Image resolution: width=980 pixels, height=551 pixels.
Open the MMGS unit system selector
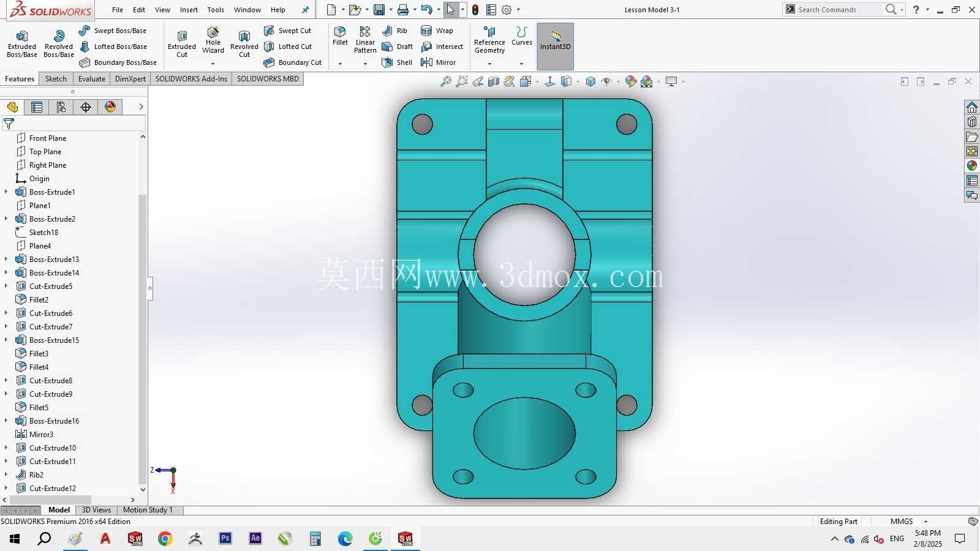point(909,522)
